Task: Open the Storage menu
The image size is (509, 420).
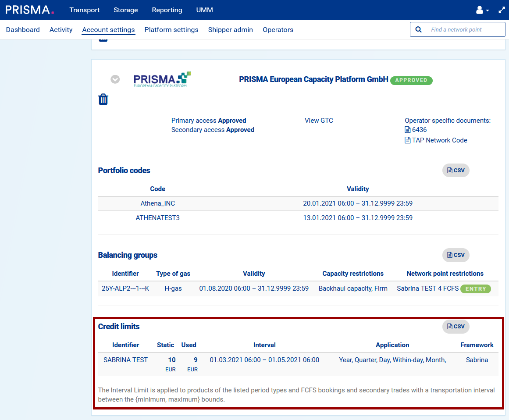Action: point(126,10)
